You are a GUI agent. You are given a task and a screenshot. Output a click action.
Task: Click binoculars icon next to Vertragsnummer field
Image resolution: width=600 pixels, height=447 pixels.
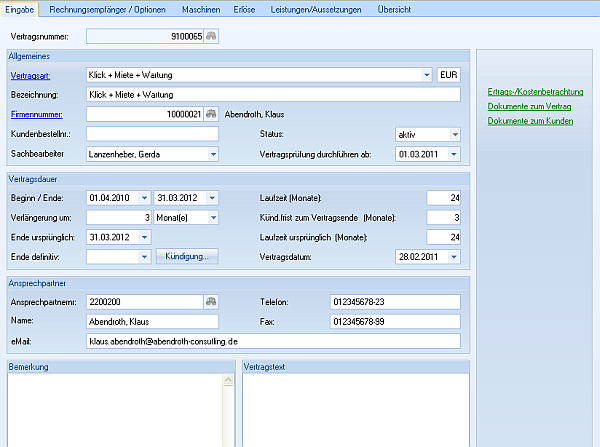click(212, 36)
